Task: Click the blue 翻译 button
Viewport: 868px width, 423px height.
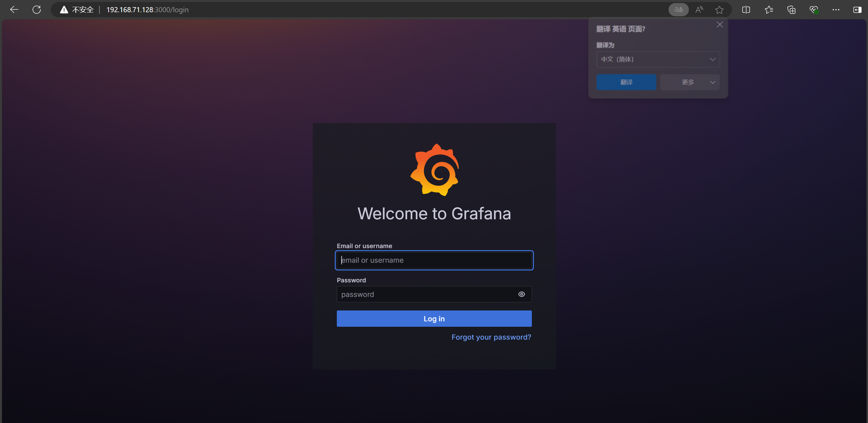Action: pyautogui.click(x=626, y=82)
